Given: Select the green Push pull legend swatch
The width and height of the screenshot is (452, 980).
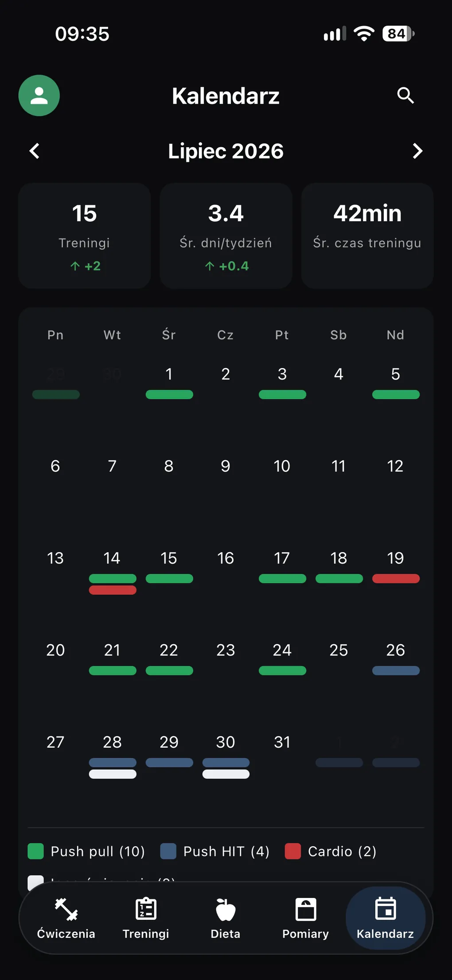Looking at the screenshot, I should coord(35,851).
